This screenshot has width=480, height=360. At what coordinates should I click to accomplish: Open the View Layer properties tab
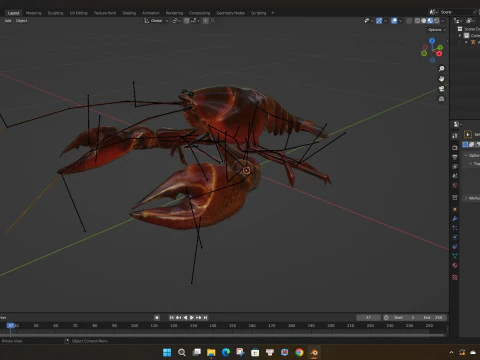pyautogui.click(x=455, y=166)
